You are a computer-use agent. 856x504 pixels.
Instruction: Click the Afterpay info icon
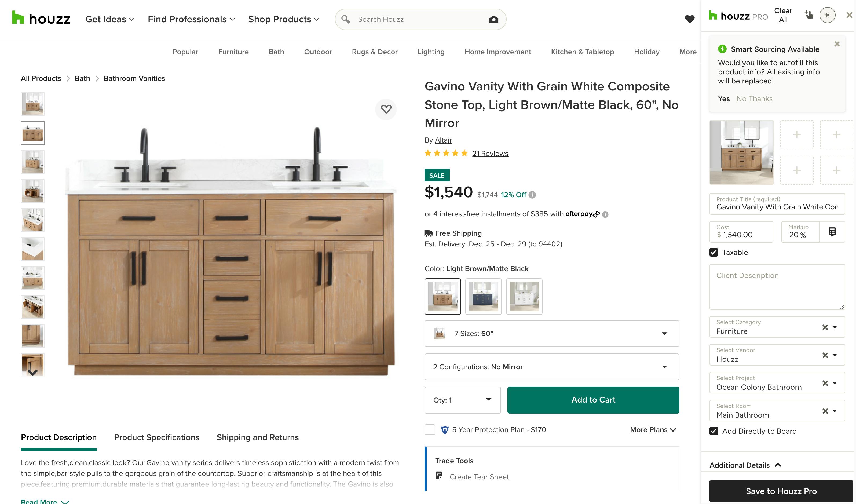(605, 214)
